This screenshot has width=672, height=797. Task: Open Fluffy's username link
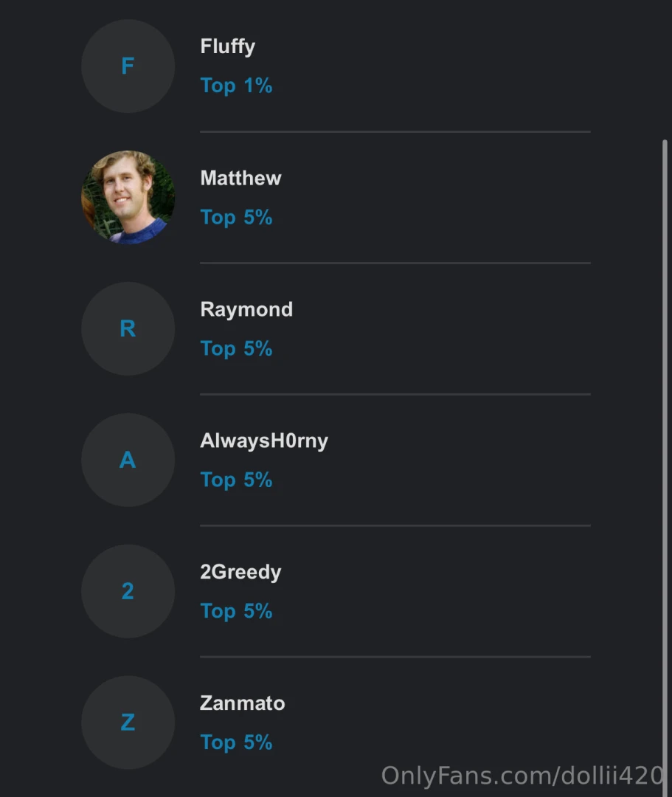(x=227, y=46)
